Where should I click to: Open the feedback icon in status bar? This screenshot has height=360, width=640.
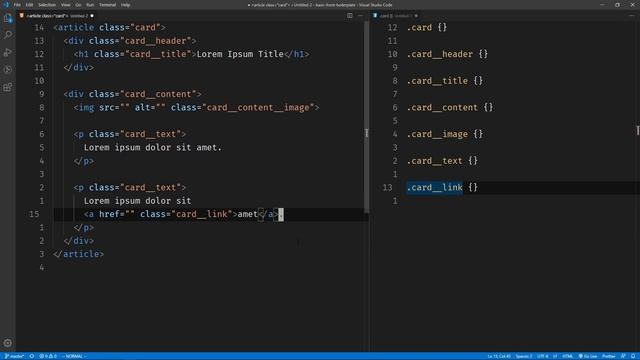point(623,356)
